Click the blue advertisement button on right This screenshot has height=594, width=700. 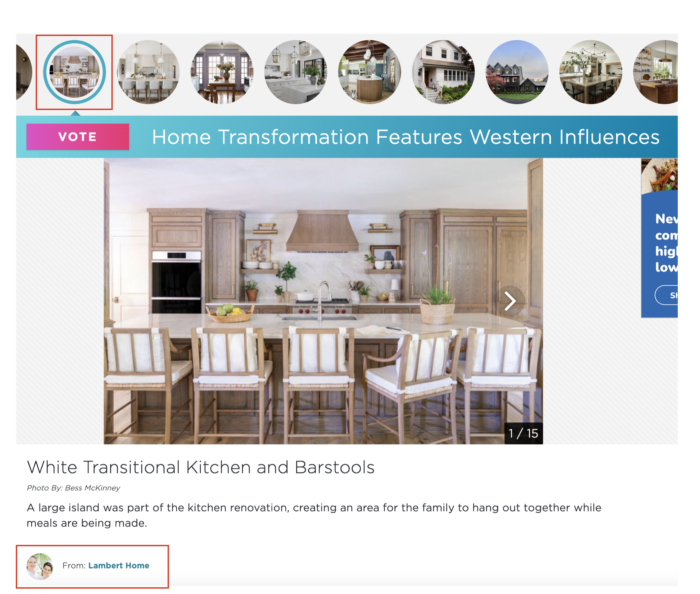(666, 295)
